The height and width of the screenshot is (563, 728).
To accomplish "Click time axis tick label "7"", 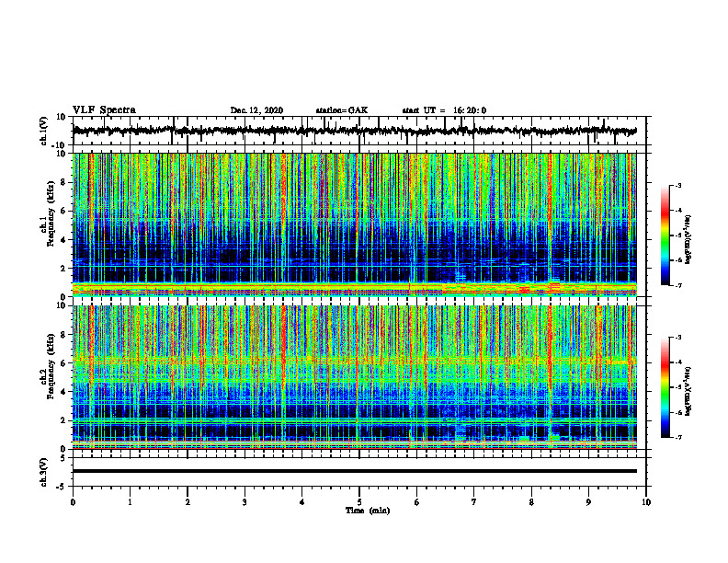I will (x=474, y=502).
